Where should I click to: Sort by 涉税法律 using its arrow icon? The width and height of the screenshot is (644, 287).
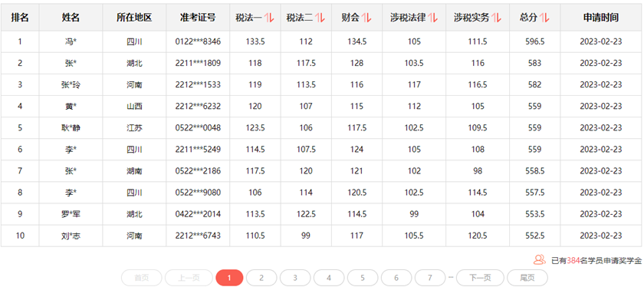(433, 18)
